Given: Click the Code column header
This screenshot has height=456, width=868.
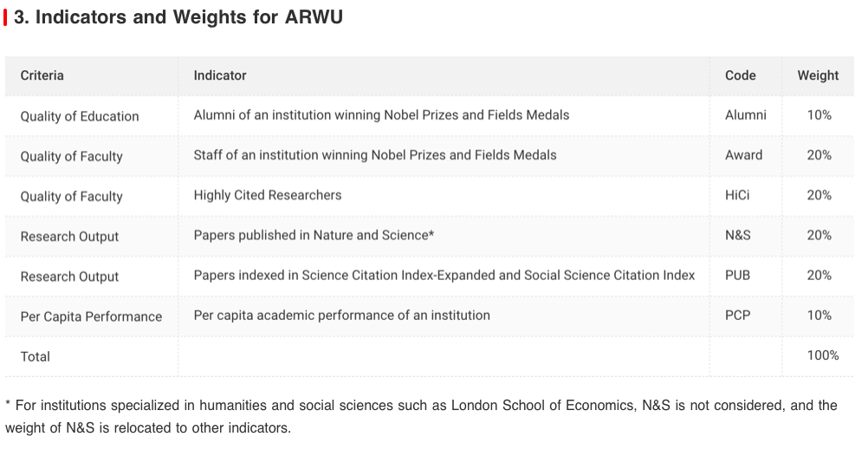Looking at the screenshot, I should (741, 75).
